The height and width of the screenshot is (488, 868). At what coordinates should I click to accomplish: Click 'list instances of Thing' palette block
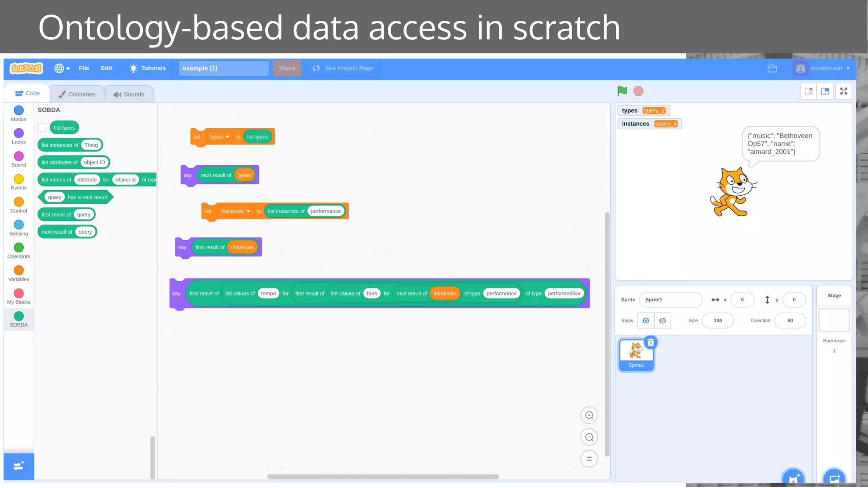click(x=70, y=145)
